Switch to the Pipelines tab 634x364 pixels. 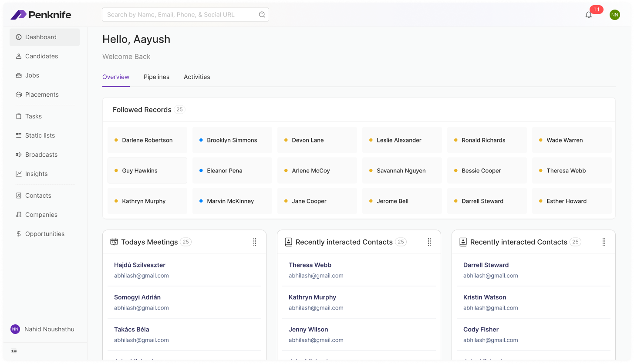pos(156,77)
